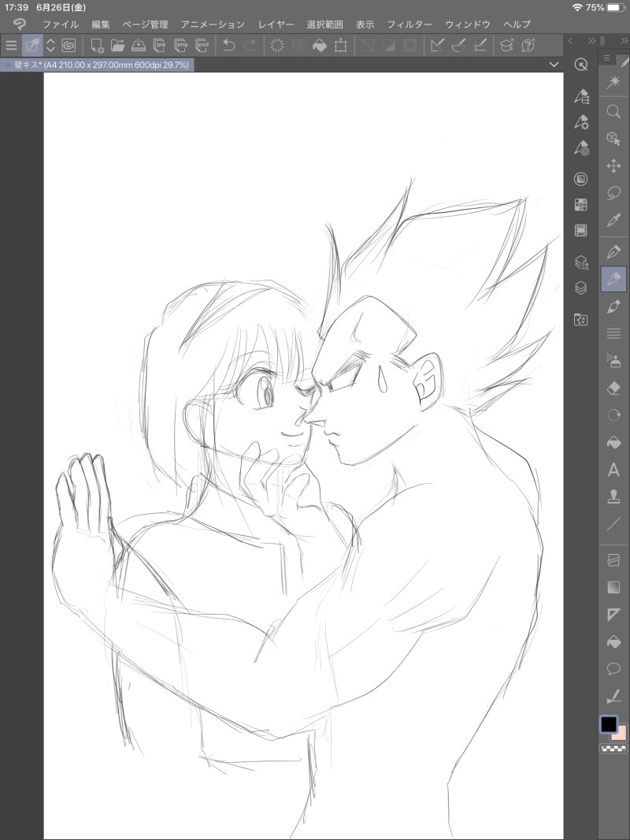
Task: Open the Tool palette menu button
Action: click(x=607, y=58)
